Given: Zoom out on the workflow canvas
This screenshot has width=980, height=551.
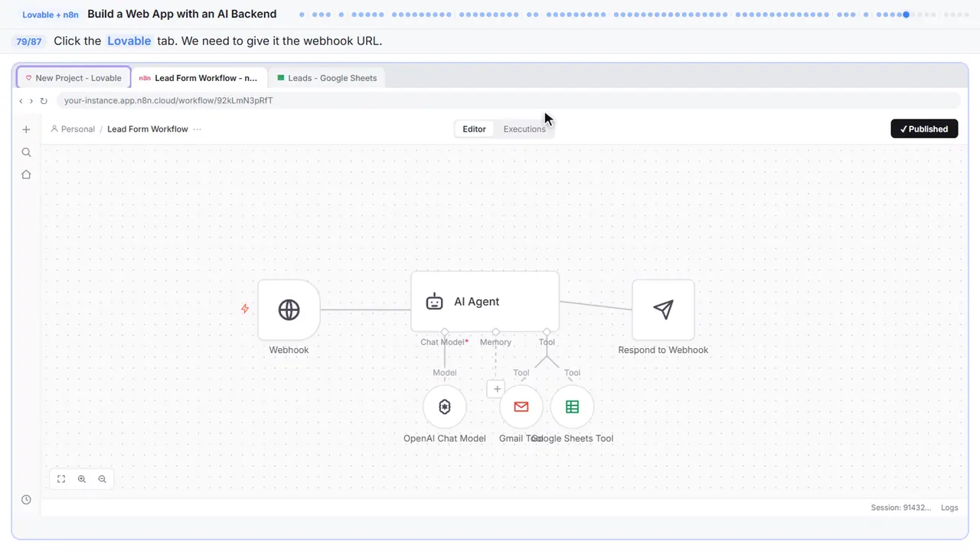Looking at the screenshot, I should click(x=102, y=479).
